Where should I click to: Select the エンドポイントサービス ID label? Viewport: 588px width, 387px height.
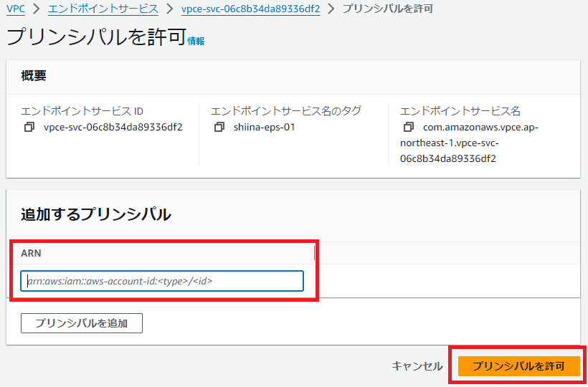point(82,111)
